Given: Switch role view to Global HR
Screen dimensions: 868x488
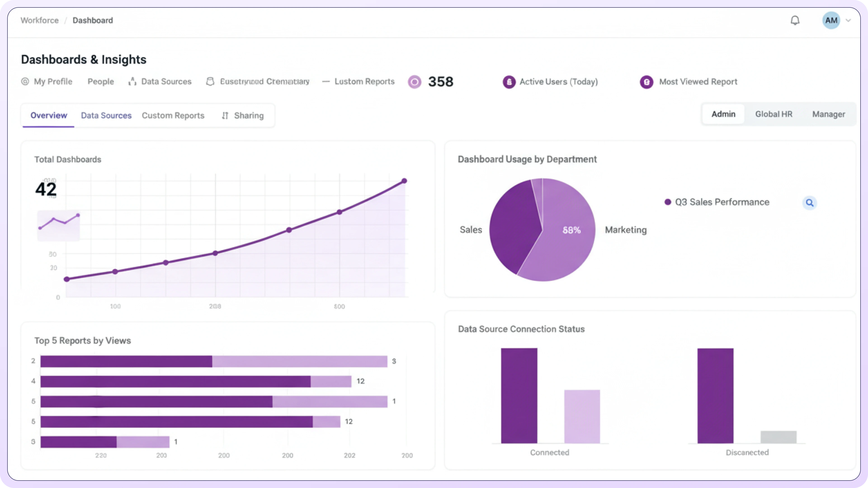Looking at the screenshot, I should tap(774, 114).
